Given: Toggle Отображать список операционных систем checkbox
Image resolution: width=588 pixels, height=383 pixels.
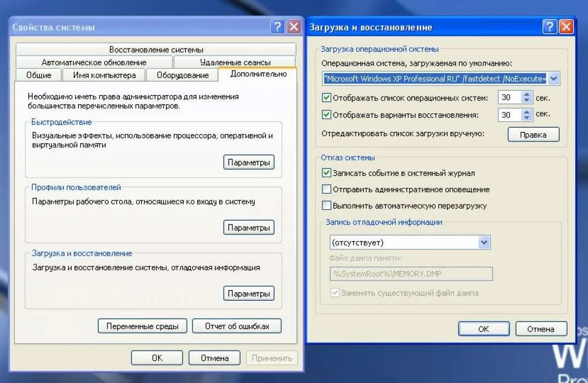Looking at the screenshot, I should click(327, 98).
